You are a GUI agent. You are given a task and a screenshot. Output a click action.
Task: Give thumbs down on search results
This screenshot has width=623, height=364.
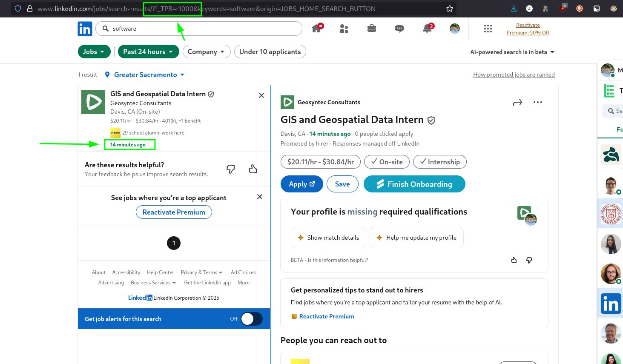231,169
